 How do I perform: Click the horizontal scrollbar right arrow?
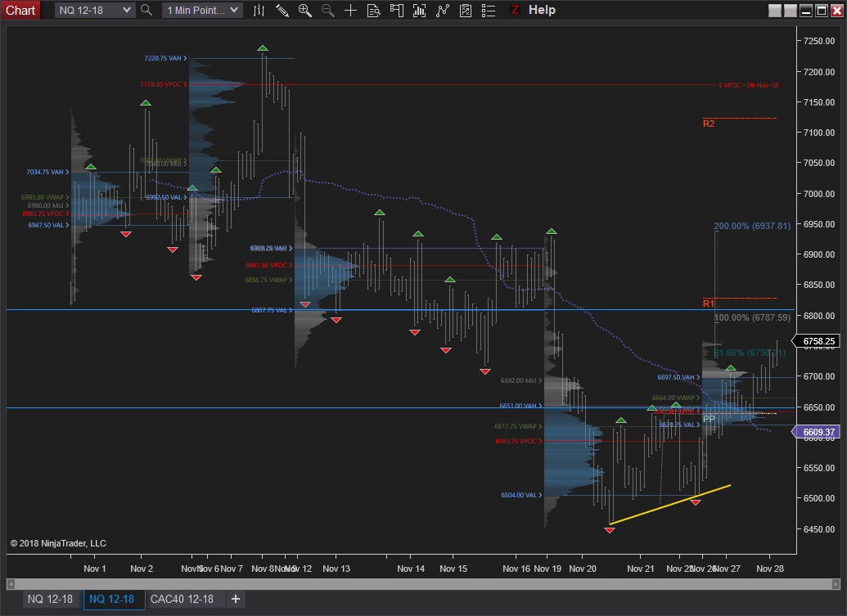pyautogui.click(x=836, y=583)
